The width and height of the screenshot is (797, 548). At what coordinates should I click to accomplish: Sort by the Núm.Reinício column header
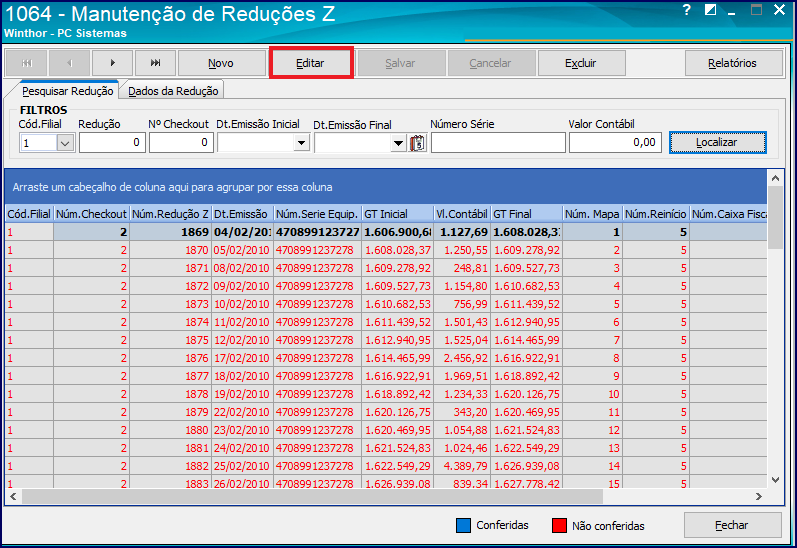click(656, 214)
